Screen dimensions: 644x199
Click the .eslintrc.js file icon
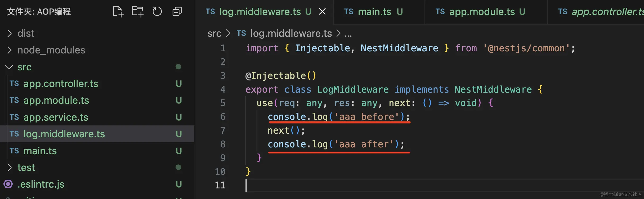click(8, 184)
